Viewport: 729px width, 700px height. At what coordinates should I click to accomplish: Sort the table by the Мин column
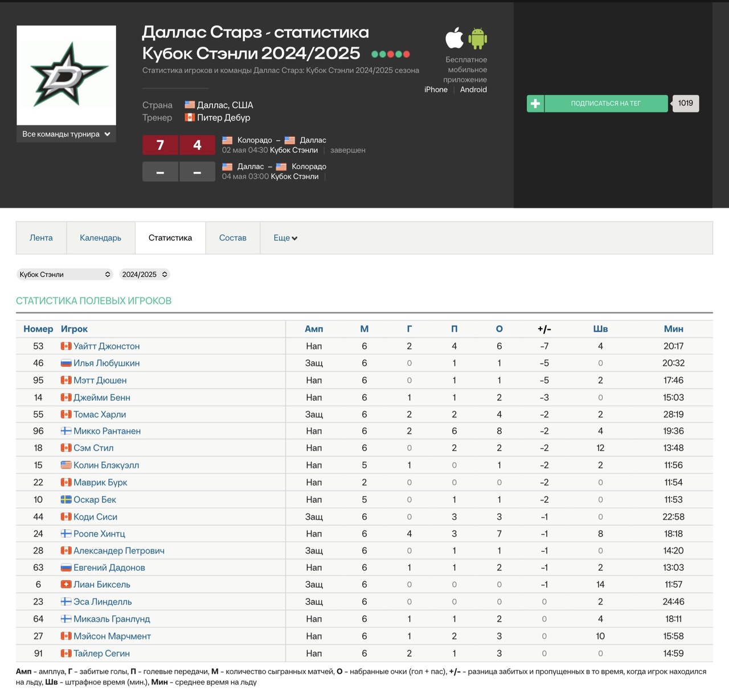[x=673, y=329]
